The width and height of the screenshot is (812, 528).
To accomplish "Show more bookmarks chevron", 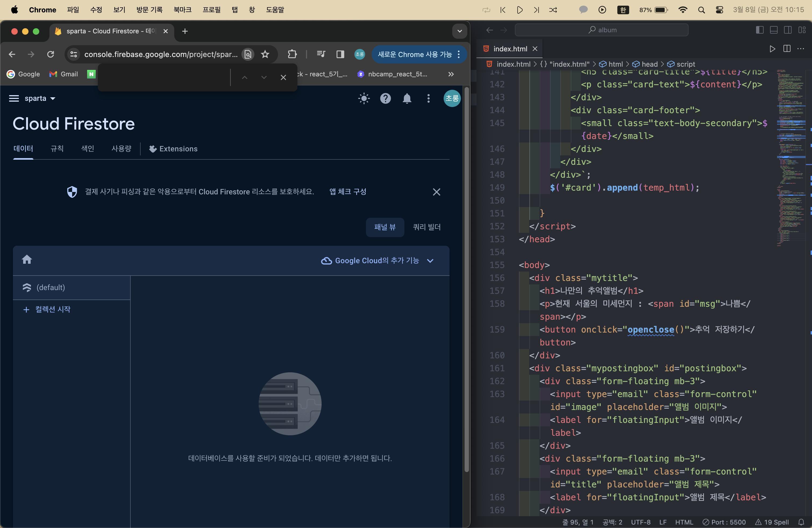I will point(451,74).
